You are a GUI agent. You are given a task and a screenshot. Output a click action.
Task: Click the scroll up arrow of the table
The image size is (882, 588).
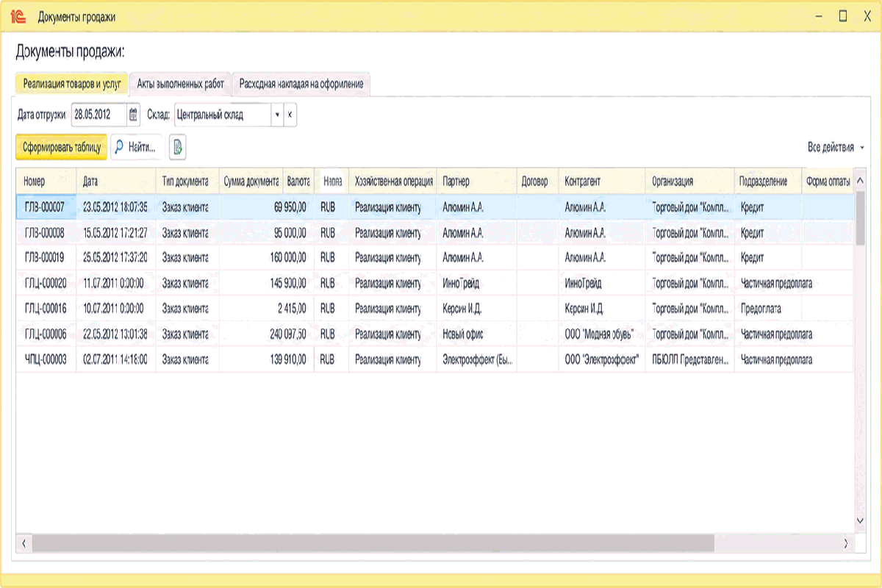(861, 181)
